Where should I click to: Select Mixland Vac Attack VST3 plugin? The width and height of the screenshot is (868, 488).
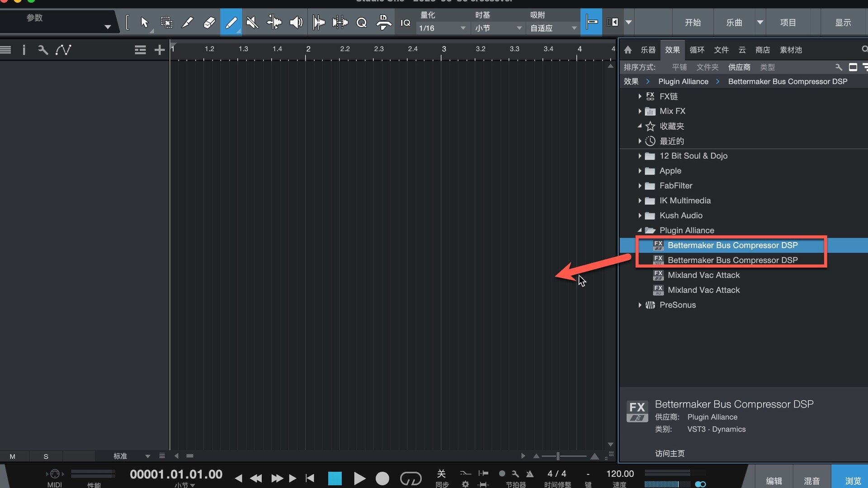[x=703, y=275]
